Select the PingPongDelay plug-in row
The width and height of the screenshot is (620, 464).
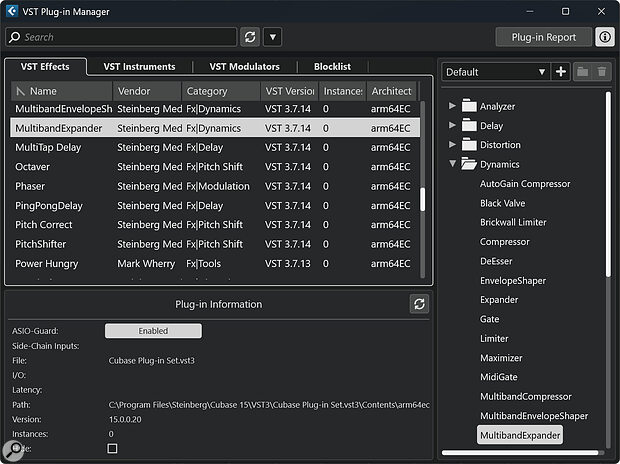click(215, 206)
